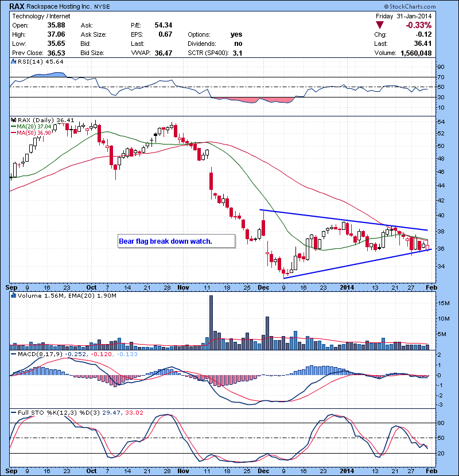This screenshot has width=459, height=476.
Task: Click the Options 'yes' value
Action: coord(236,34)
